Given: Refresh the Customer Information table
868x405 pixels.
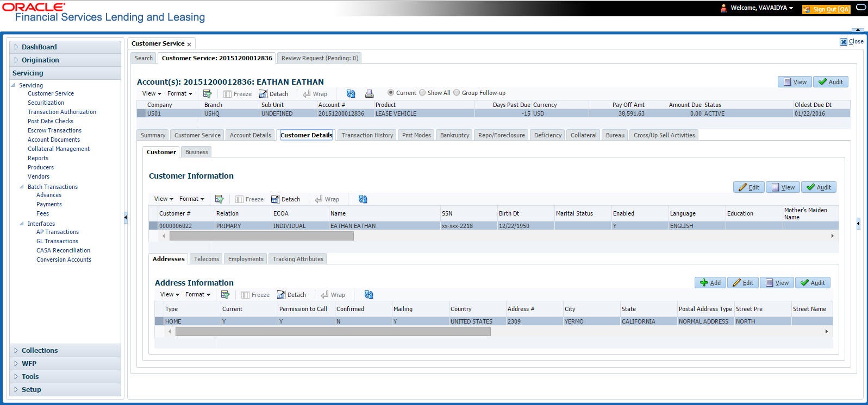Looking at the screenshot, I should tap(363, 199).
